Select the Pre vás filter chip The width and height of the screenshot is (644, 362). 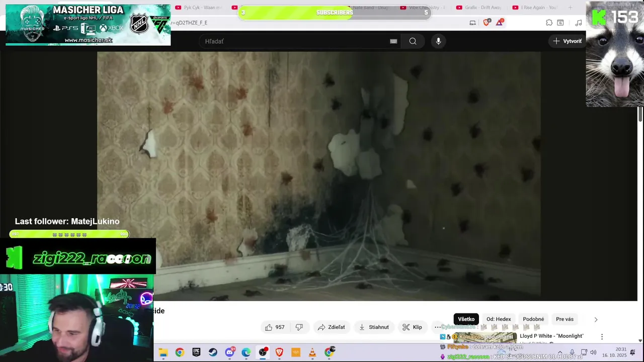565,319
